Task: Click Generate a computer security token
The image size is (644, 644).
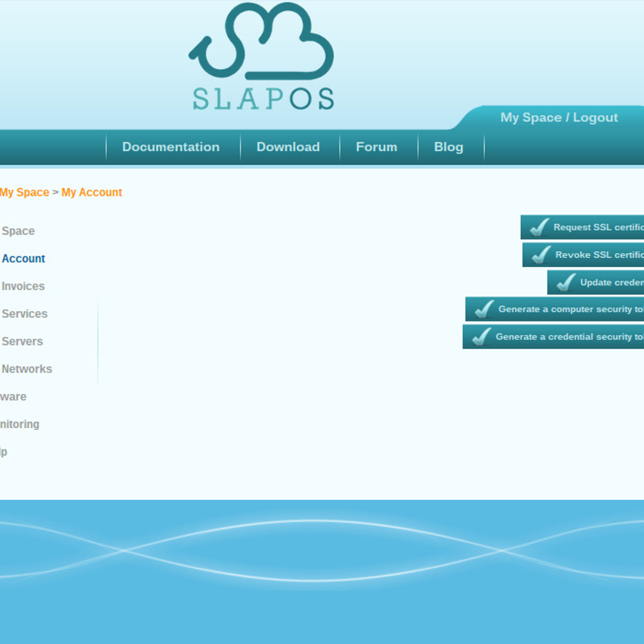Action: (554, 309)
